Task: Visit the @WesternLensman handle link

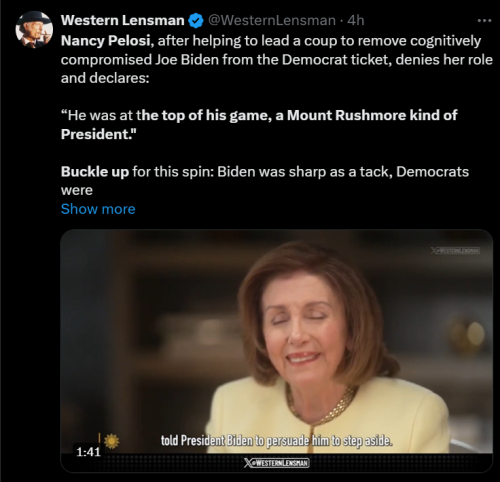Action: 272,21
